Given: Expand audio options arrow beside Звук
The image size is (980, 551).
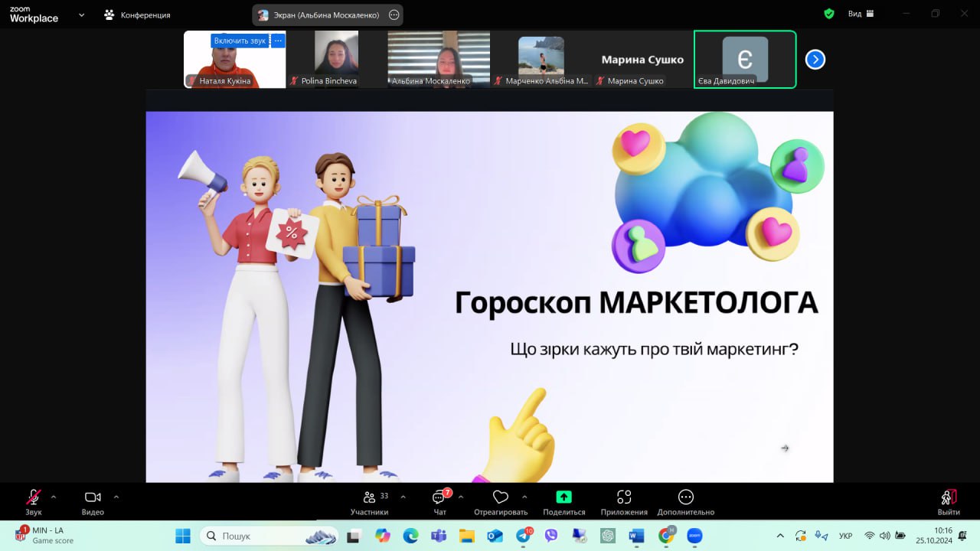Looking at the screenshot, I should click(54, 497).
